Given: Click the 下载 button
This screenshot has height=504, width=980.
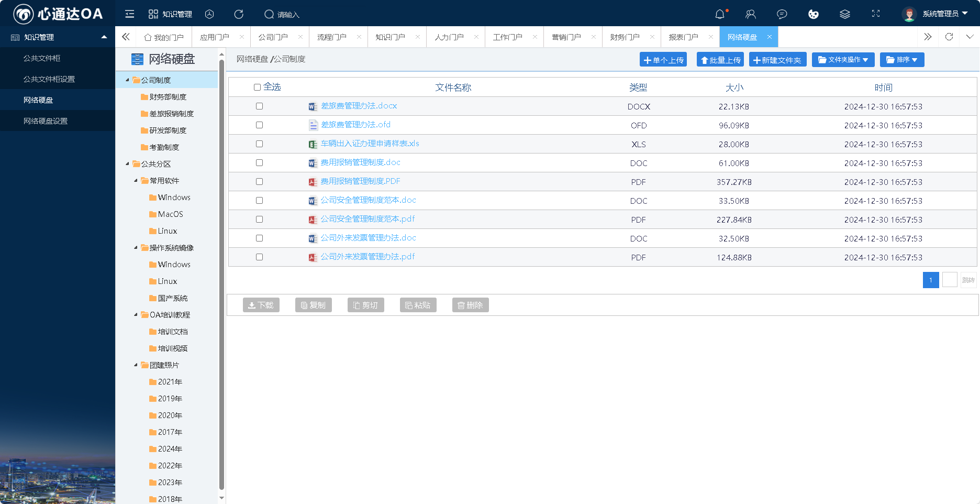Looking at the screenshot, I should [261, 305].
